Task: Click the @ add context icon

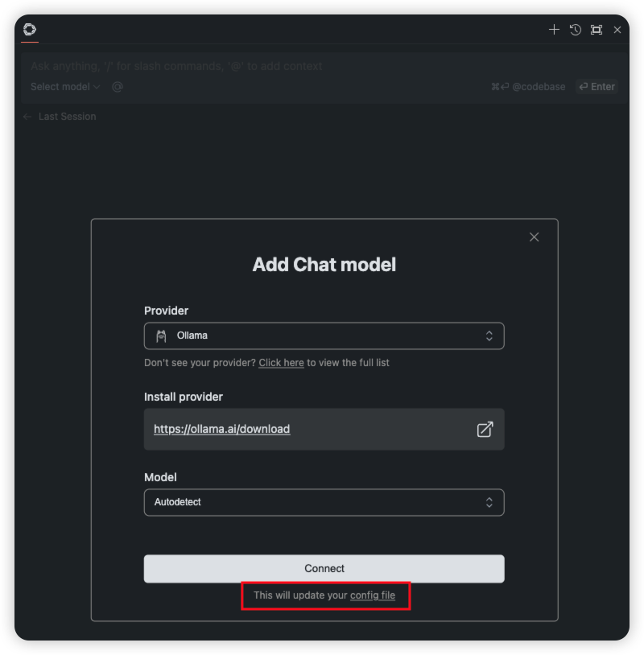Action: [118, 87]
